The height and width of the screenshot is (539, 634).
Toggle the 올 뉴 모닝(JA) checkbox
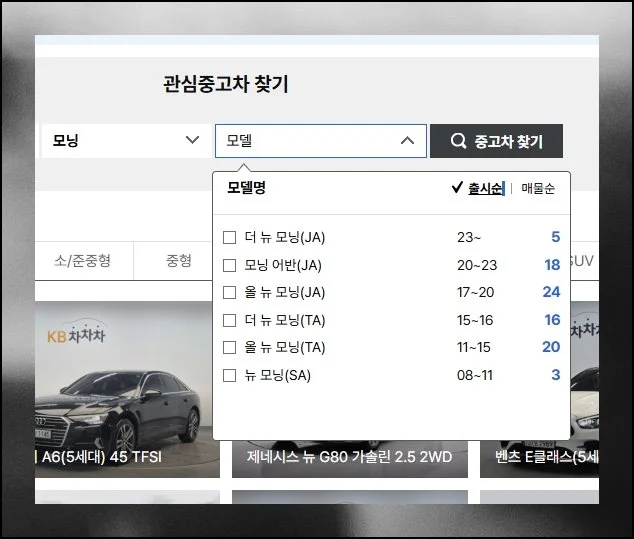point(229,293)
